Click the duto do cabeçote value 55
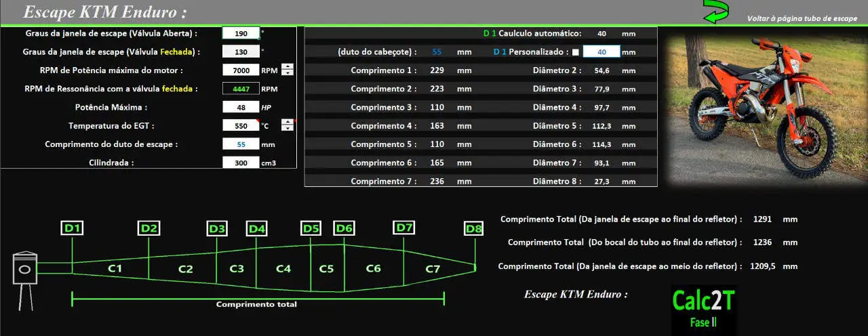Image resolution: width=868 pixels, height=336 pixels. pyautogui.click(x=437, y=51)
